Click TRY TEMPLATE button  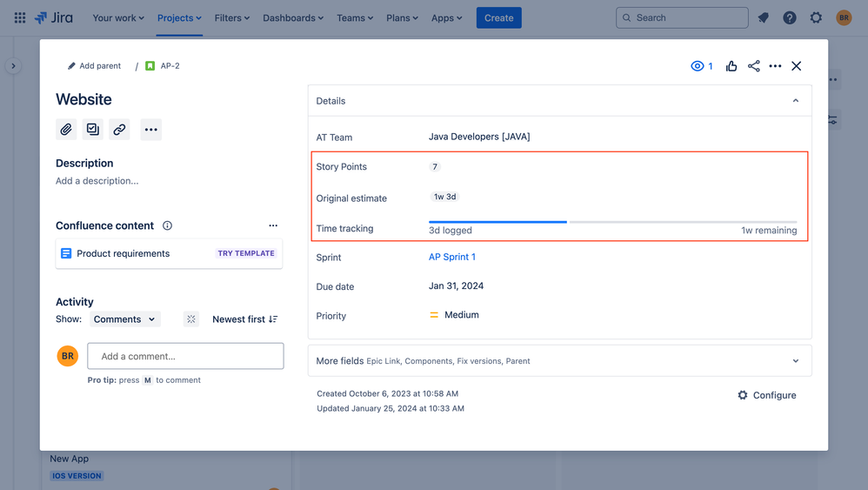(246, 253)
